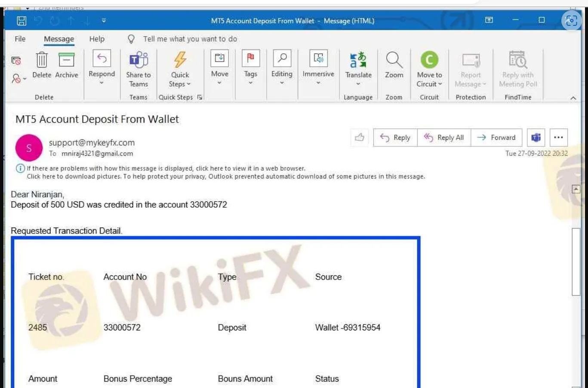The image size is (588, 388).
Task: Click the 'Type' column header
Action: 227,277
